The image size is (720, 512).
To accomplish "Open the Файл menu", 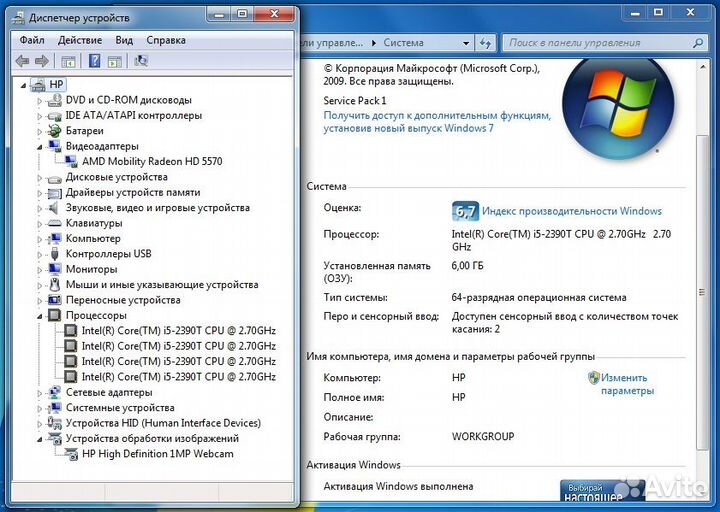I will (x=32, y=40).
